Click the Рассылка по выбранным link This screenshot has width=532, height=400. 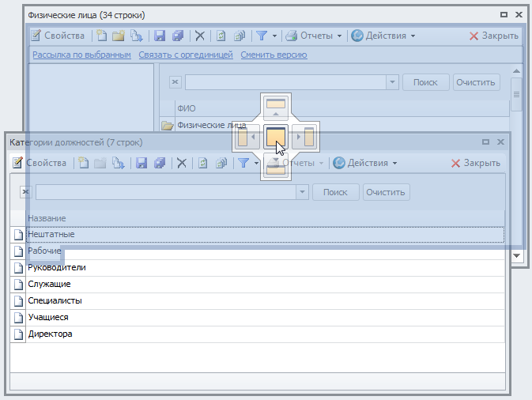[81, 55]
